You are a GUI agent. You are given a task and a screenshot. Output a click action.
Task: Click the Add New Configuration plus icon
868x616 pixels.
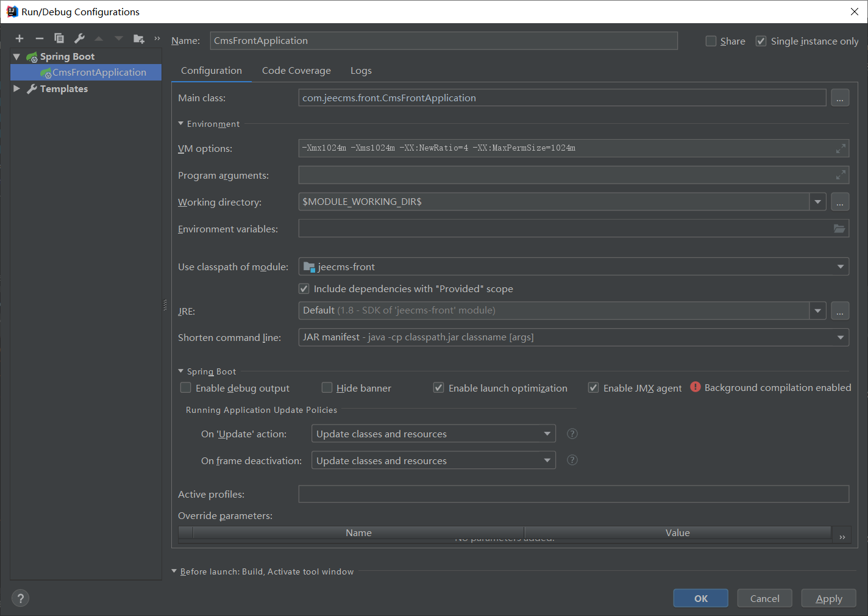pyautogui.click(x=20, y=38)
